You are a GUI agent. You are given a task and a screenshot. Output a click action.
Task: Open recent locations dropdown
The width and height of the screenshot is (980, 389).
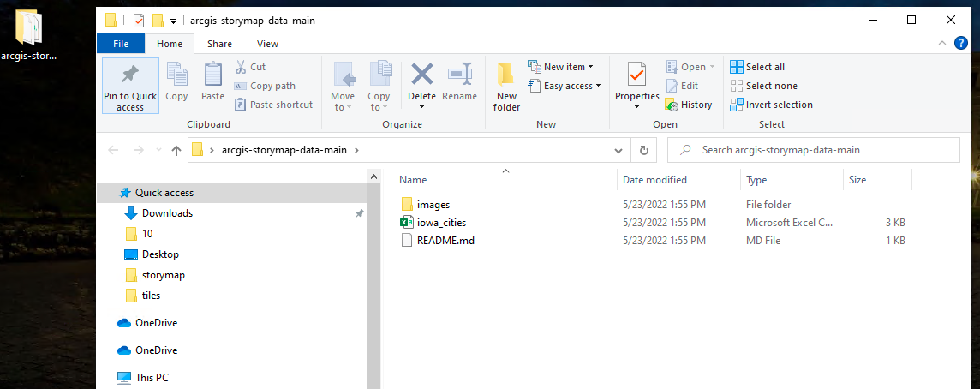158,150
